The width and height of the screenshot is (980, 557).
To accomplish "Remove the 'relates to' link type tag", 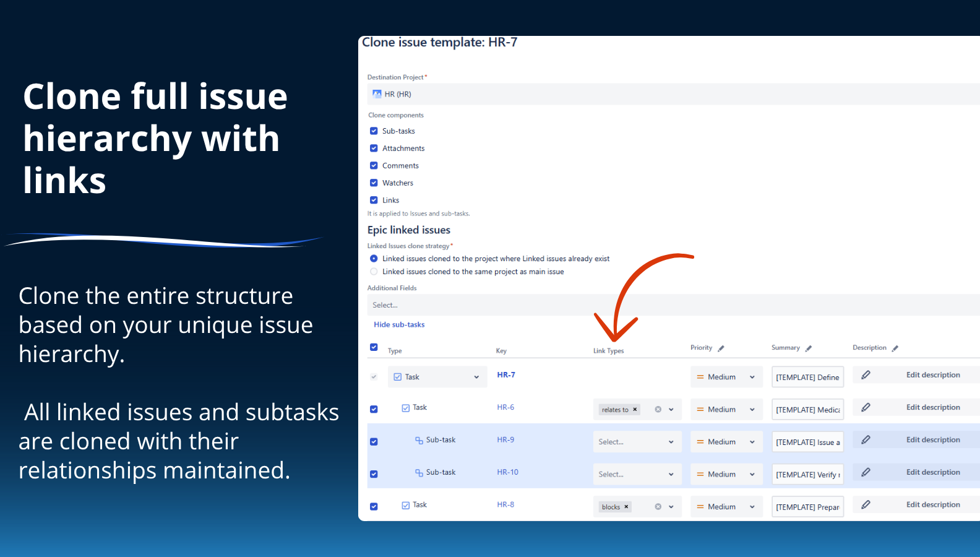I will (635, 410).
